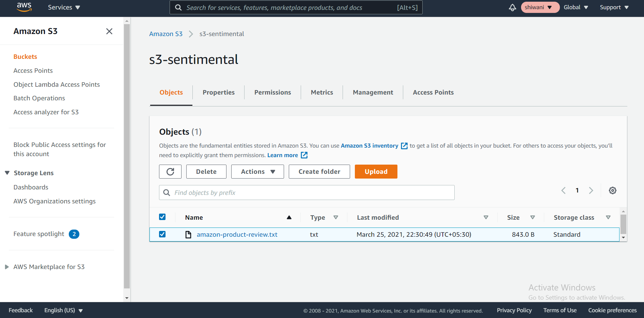644x318 pixels.
Task: Open the shiwani account dropdown
Action: click(x=540, y=7)
